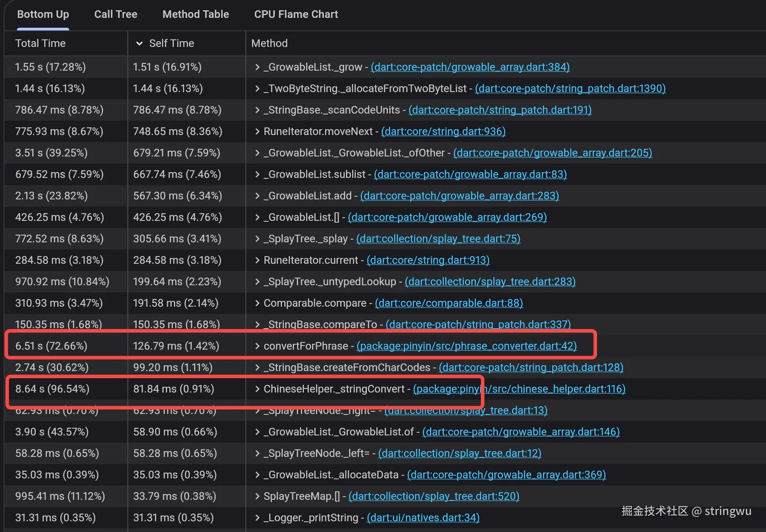Viewport: 766px width, 532px height.
Task: Select total time 3.90 s (43.57%)
Action: (52, 432)
